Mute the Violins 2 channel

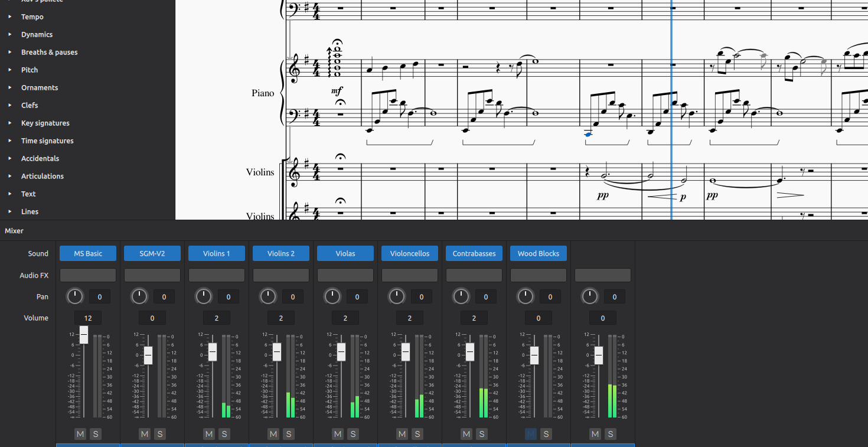point(273,434)
